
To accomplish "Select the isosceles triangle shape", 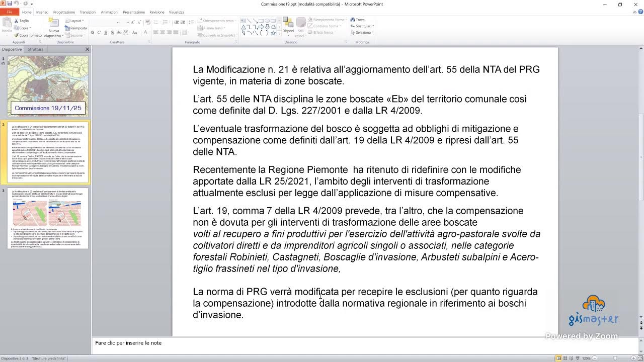I will pyautogui.click(x=244, y=27).
